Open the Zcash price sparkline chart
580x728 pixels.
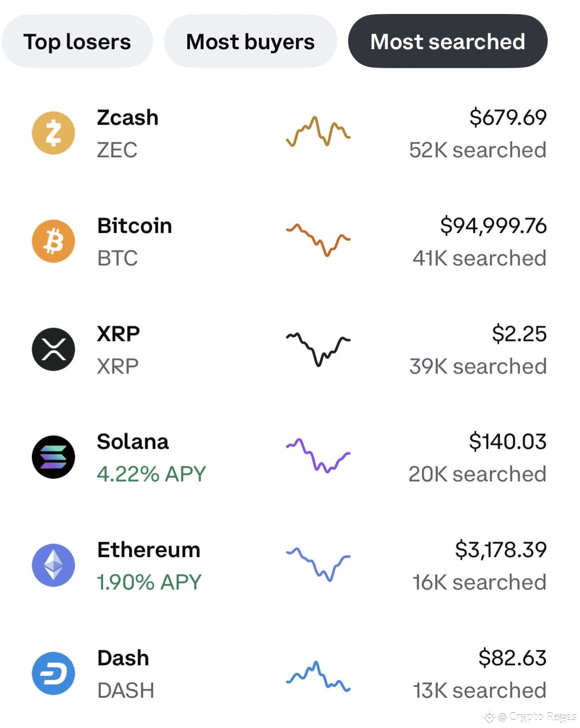point(318,132)
